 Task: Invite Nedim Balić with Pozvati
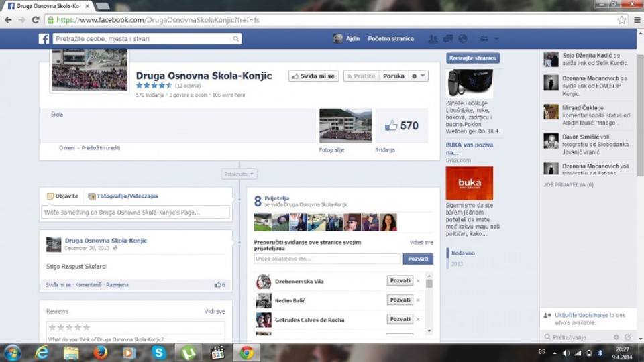400,300
